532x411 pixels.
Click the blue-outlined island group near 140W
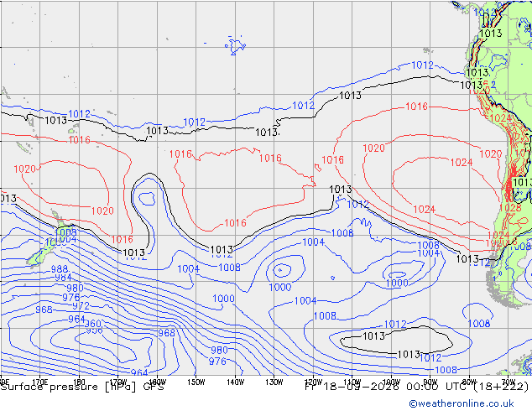235,46
